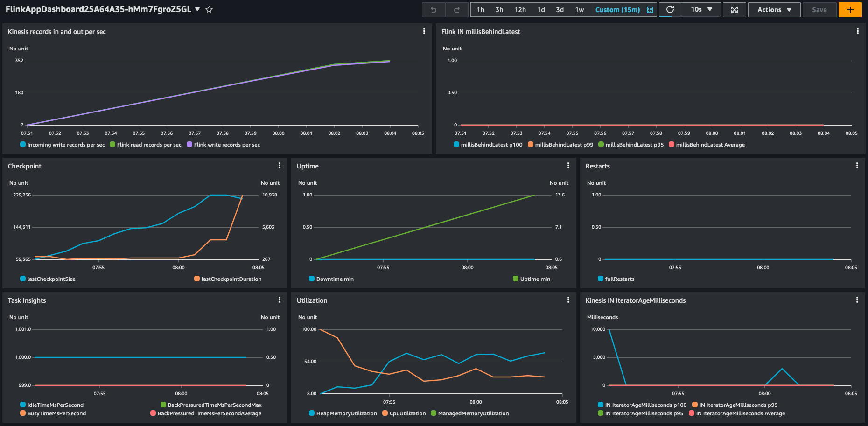
Task: Open the Uptime widget options menu
Action: point(568,166)
